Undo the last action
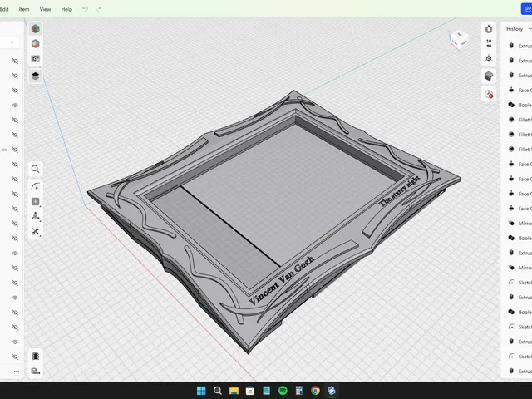This screenshot has width=532, height=399. (x=85, y=9)
